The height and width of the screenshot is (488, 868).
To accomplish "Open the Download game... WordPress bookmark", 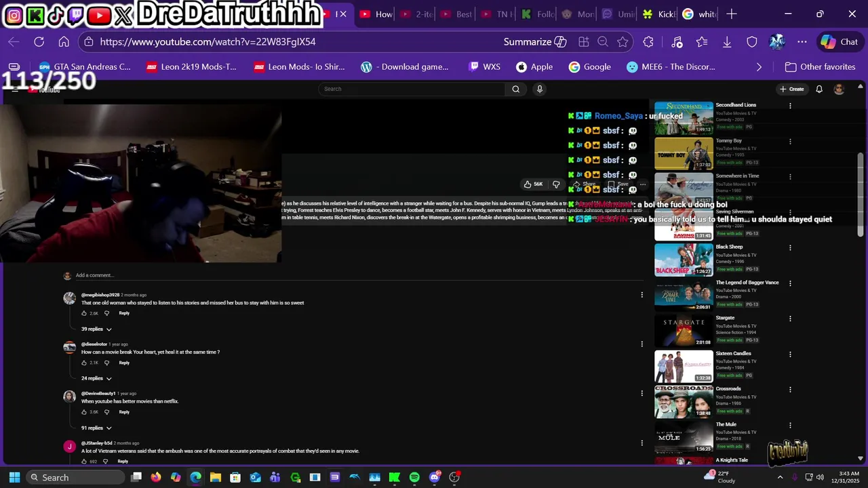I will pyautogui.click(x=405, y=67).
